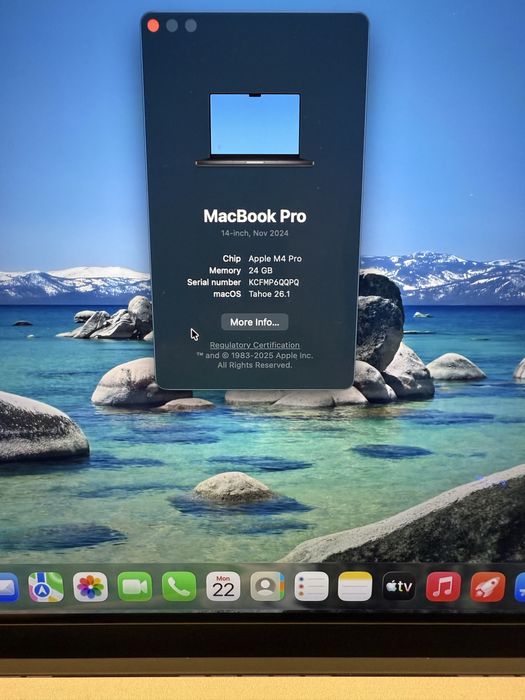The image size is (525, 700).
Task: Select the serial number KCFMP6QQPQ
Action: (x=274, y=282)
